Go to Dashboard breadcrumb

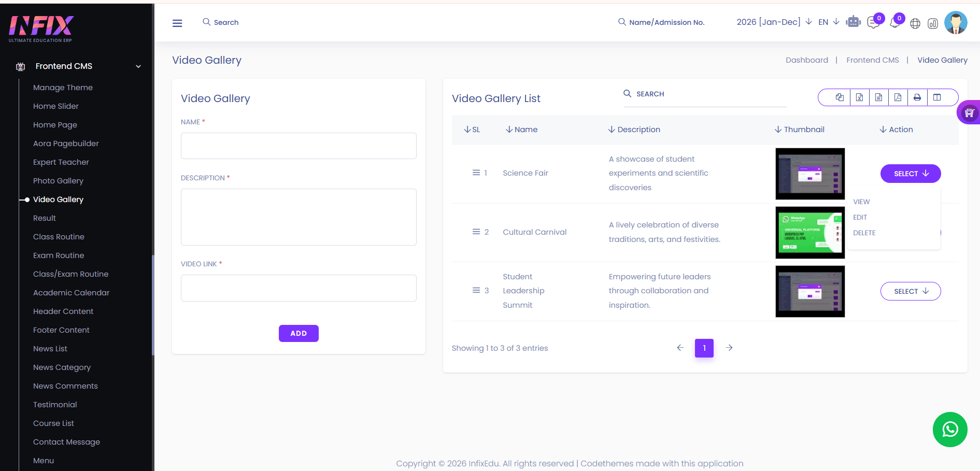pos(806,60)
